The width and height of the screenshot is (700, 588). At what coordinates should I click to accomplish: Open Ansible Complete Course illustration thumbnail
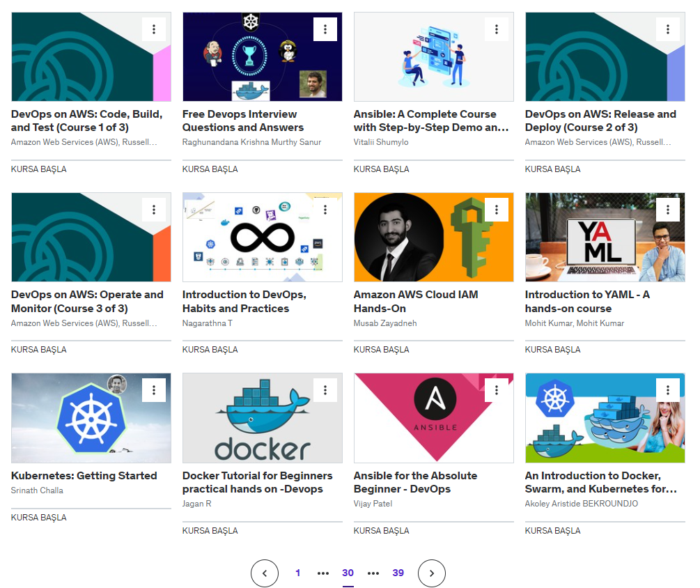434,56
